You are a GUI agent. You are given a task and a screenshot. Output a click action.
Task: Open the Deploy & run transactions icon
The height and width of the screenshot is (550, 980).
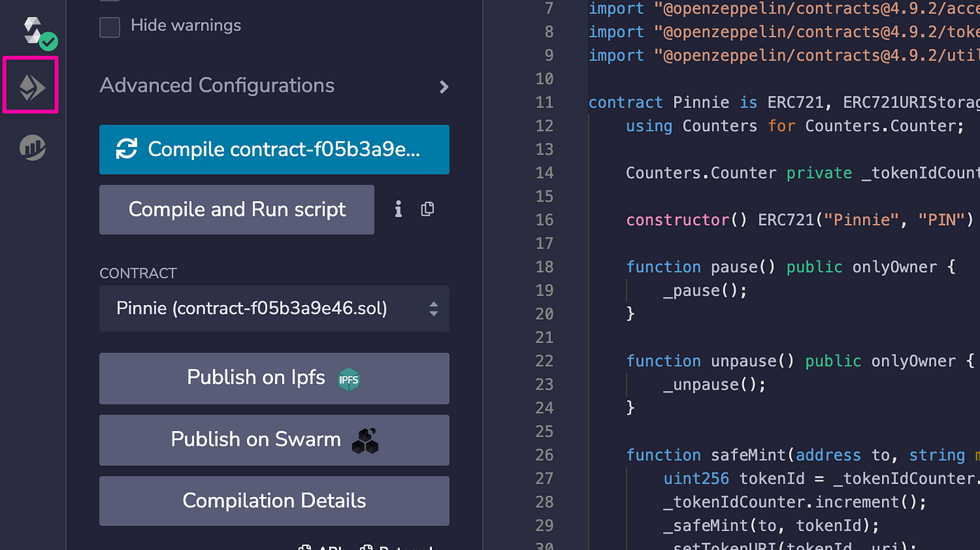click(32, 87)
